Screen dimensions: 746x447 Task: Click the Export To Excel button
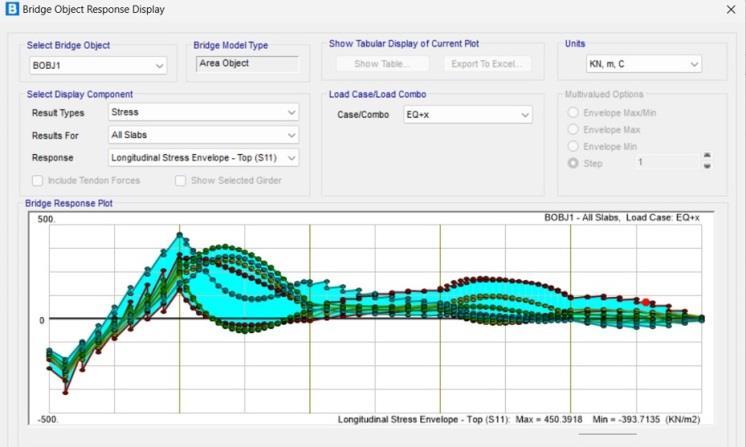pos(487,64)
